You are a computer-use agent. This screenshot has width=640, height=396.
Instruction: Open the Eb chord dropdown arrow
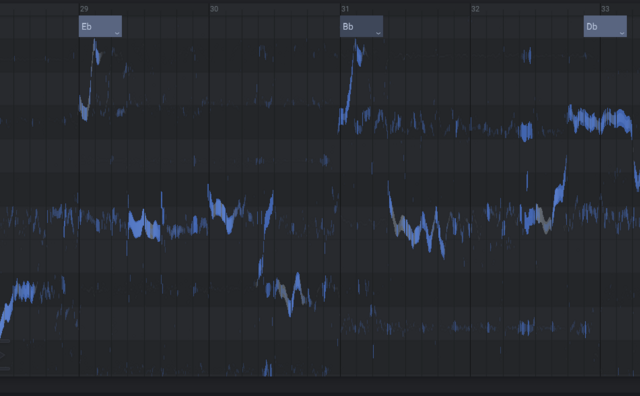(117, 33)
